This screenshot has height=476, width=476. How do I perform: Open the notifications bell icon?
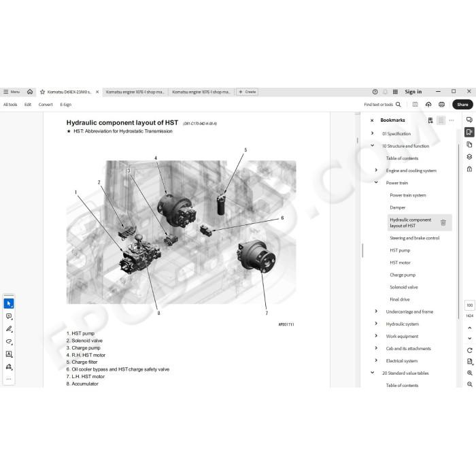click(386, 92)
